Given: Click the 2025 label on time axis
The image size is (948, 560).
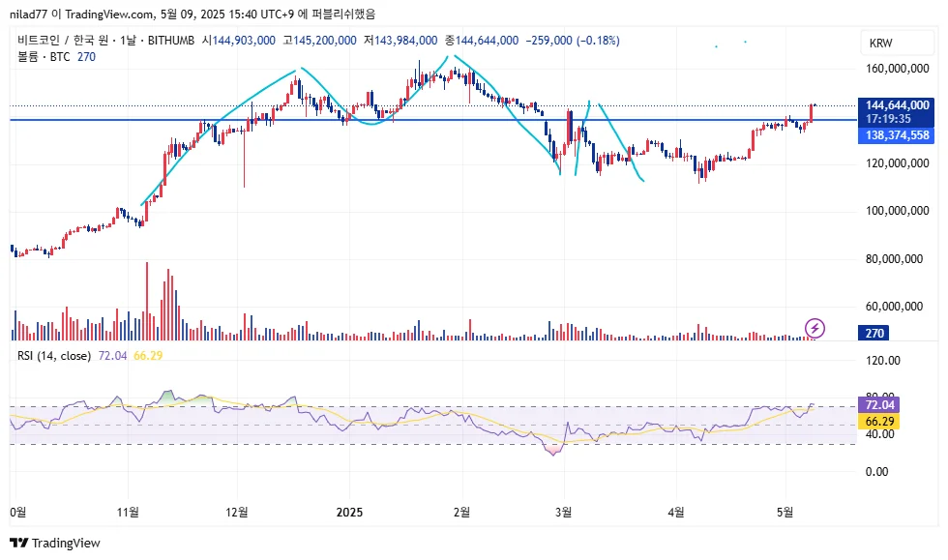Looking at the screenshot, I should coord(349,513).
